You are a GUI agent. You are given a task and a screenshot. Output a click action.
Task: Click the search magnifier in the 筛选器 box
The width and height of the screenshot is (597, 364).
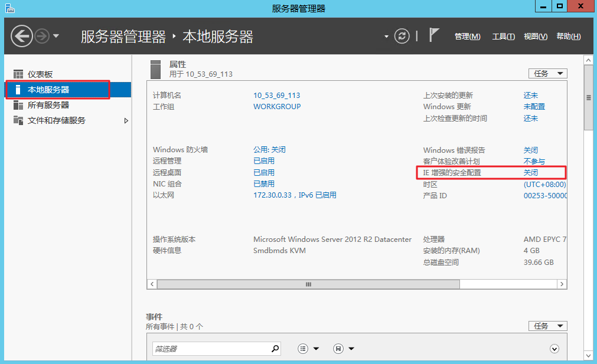tap(275, 349)
